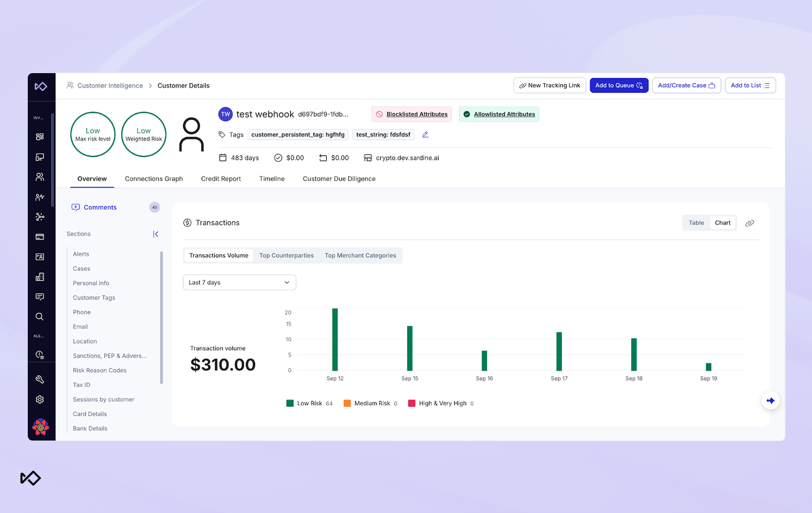Open the Blocklisted Attributes link
This screenshot has width=812, height=513.
pos(416,114)
